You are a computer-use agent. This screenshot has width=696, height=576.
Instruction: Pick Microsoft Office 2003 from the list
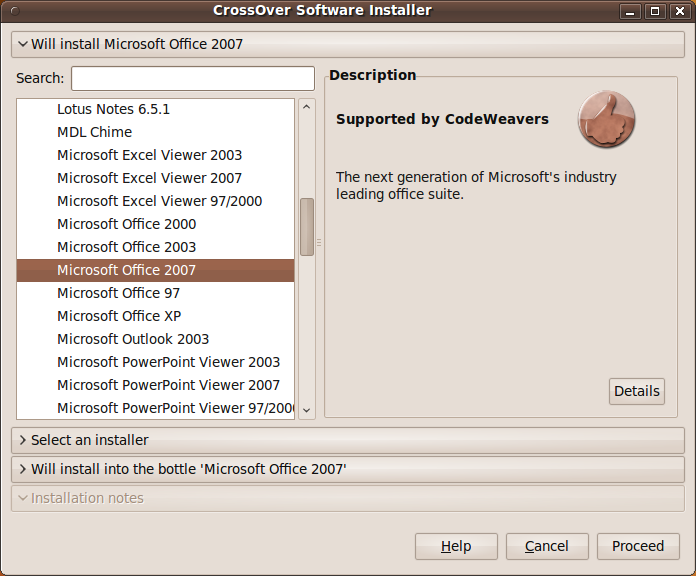(126, 247)
